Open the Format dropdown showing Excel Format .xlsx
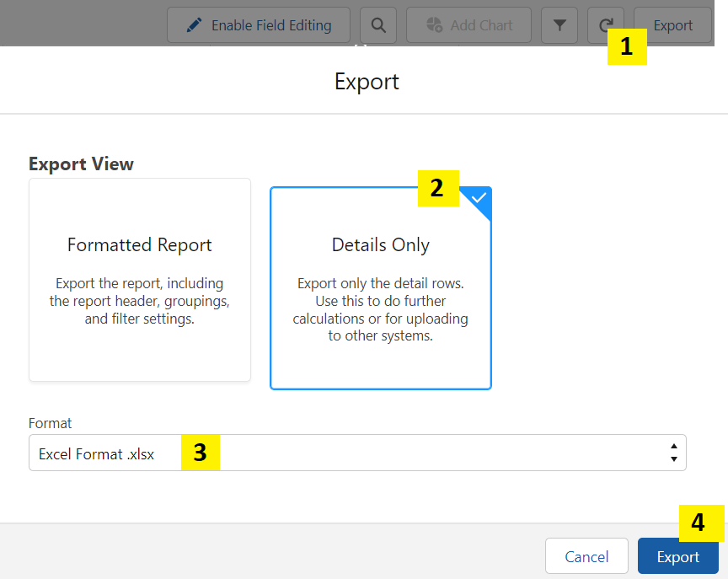The width and height of the screenshot is (728, 579). [x=357, y=453]
